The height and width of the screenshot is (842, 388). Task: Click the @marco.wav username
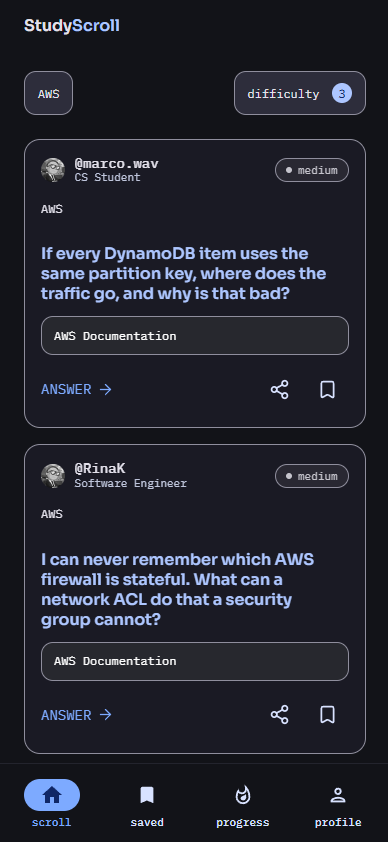click(x=116, y=164)
